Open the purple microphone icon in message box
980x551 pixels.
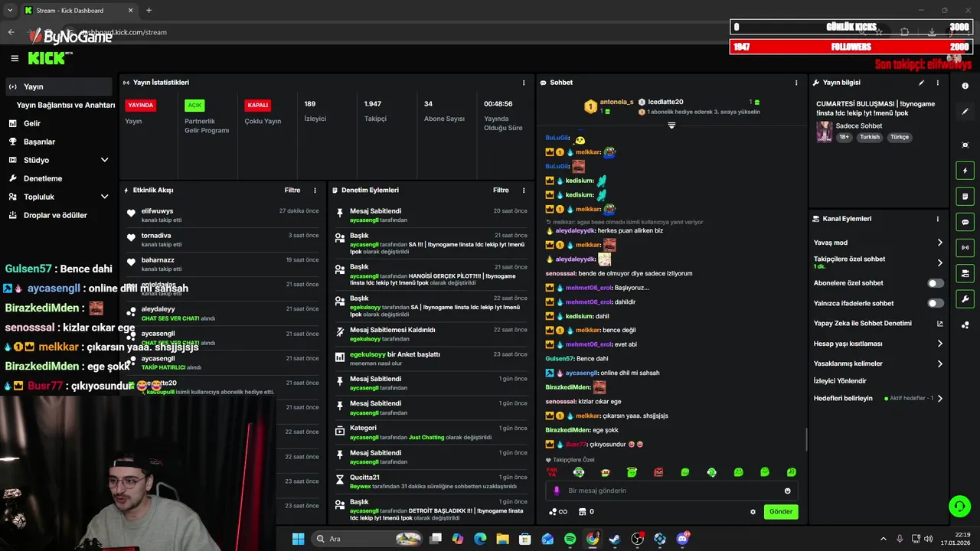(x=557, y=491)
